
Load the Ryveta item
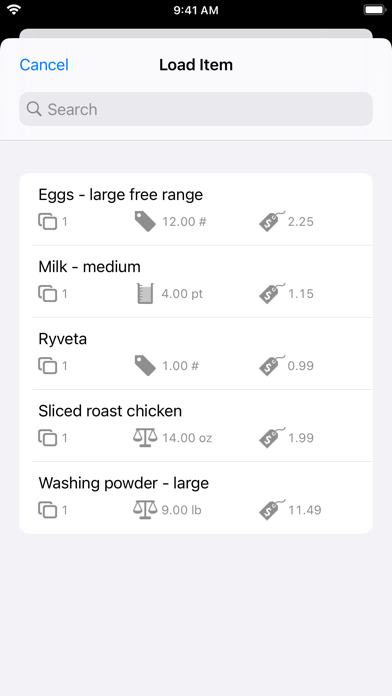click(x=196, y=354)
